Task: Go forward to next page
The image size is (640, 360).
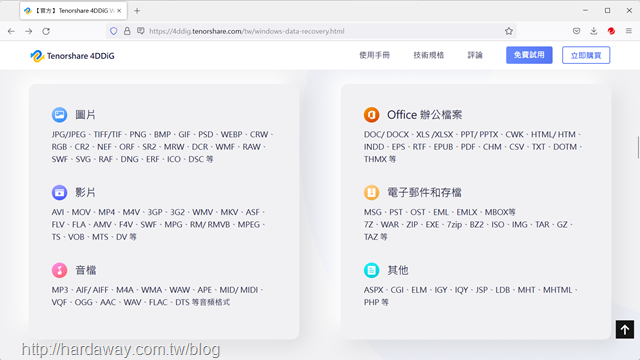Action: click(29, 31)
